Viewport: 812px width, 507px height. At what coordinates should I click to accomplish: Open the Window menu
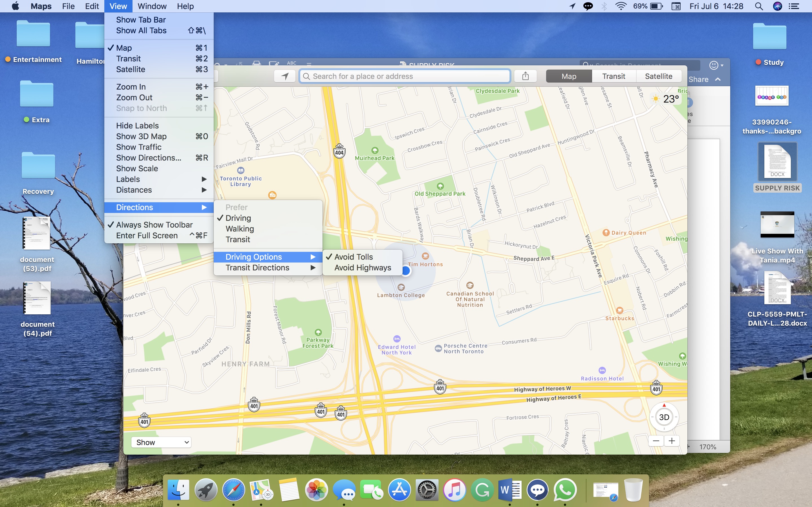(x=152, y=6)
